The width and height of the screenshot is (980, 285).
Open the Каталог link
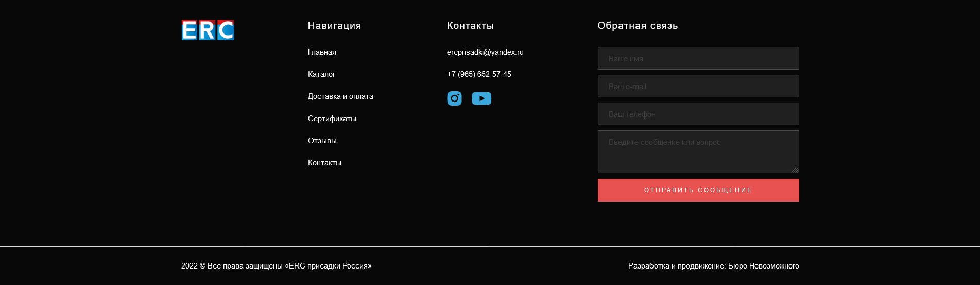point(321,74)
